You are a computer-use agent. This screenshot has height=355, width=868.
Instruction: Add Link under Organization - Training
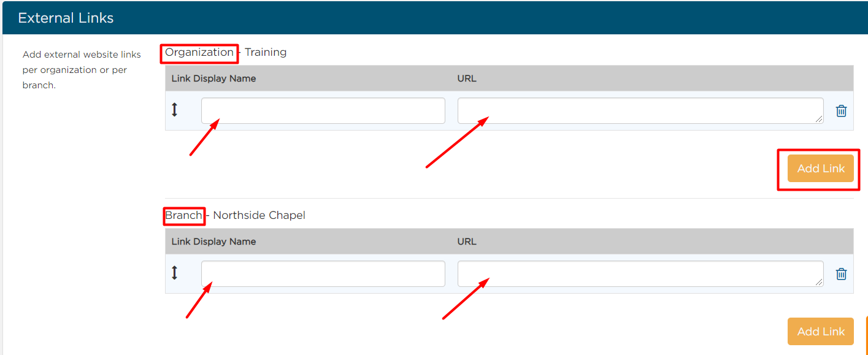click(x=821, y=169)
